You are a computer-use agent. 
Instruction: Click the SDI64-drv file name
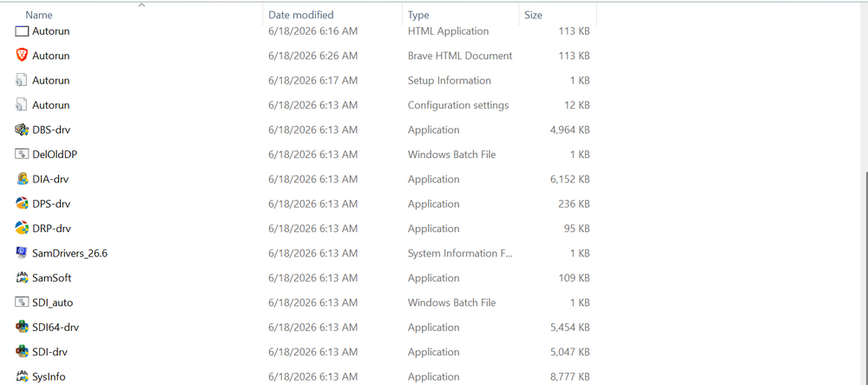(x=56, y=328)
